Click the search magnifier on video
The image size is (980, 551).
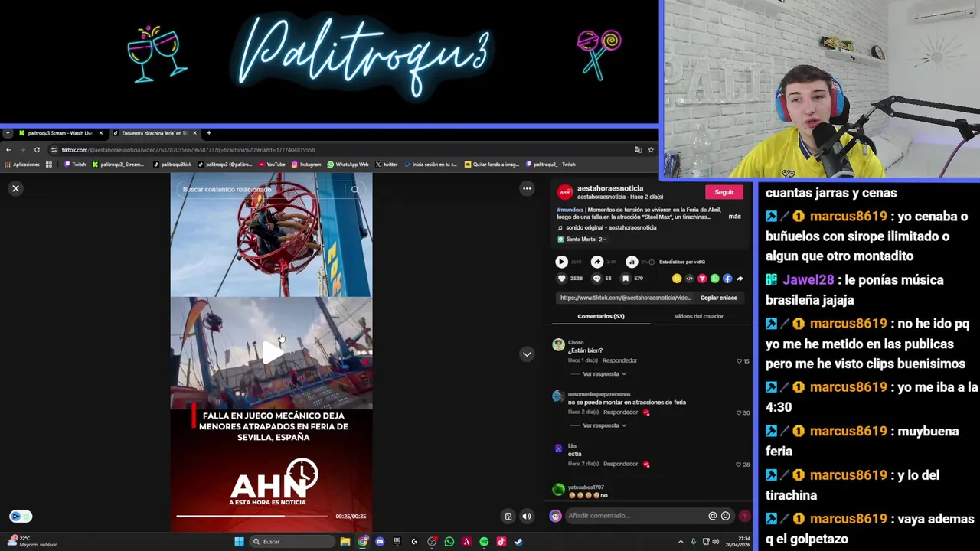355,189
